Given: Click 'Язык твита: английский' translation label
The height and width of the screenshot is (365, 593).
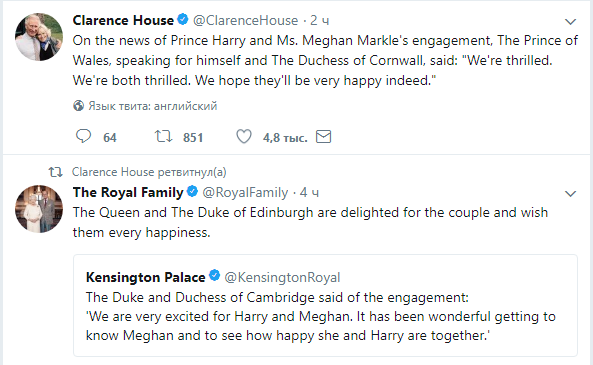Looking at the screenshot, I should (x=153, y=106).
